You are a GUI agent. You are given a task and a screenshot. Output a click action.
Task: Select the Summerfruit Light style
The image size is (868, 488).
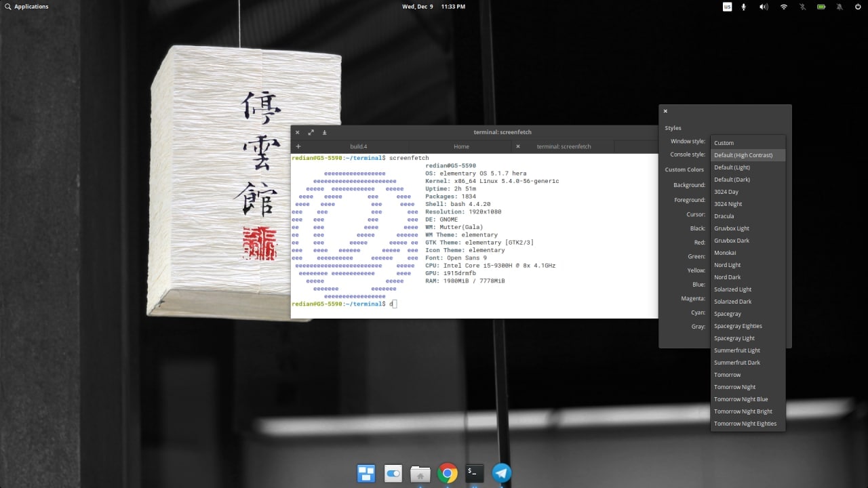coord(748,350)
